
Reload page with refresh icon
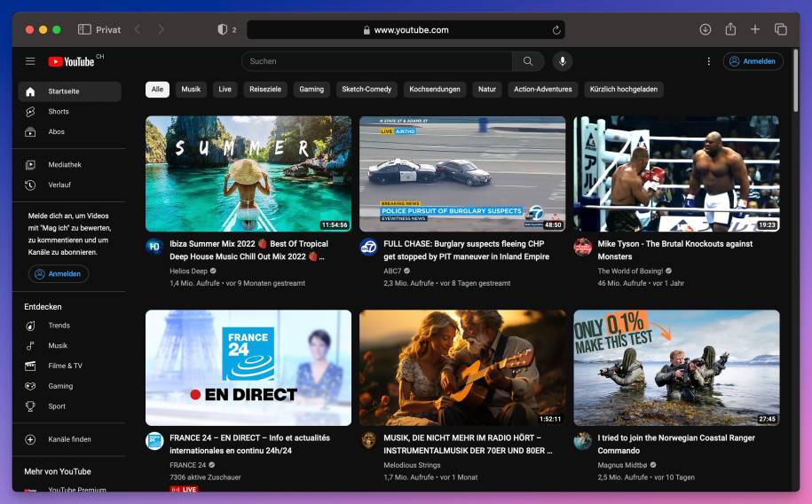556,30
